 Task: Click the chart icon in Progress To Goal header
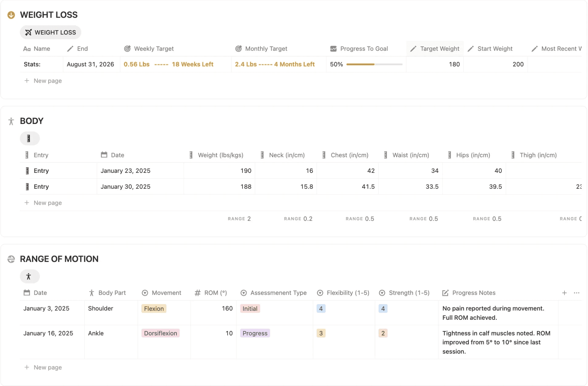[x=333, y=49]
